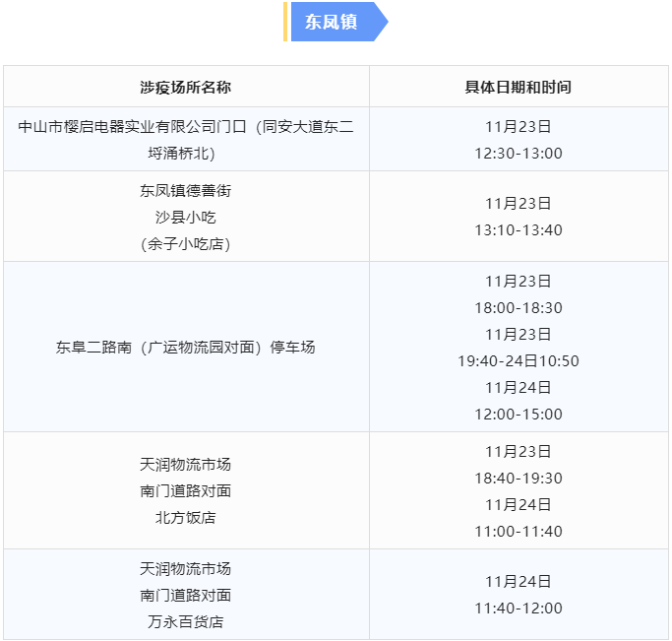
Task: Click 南门道路对面 in the 万永百货店 row
Action: click(186, 595)
